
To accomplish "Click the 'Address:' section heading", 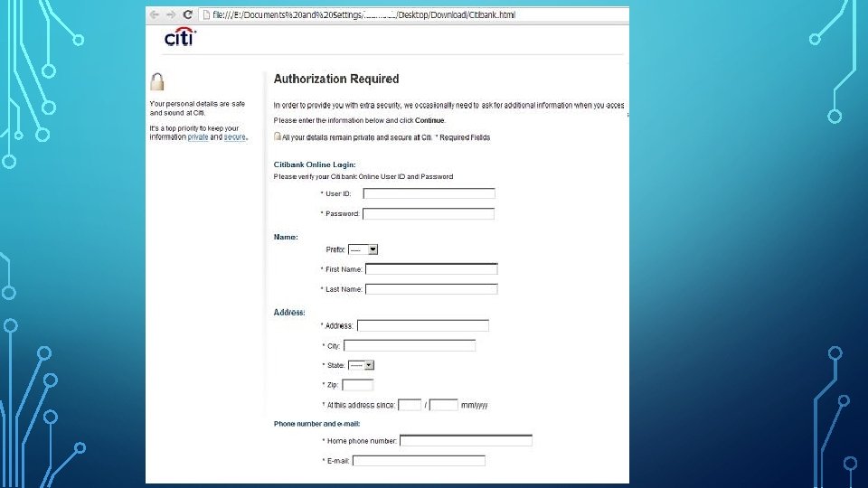I will click(289, 313).
